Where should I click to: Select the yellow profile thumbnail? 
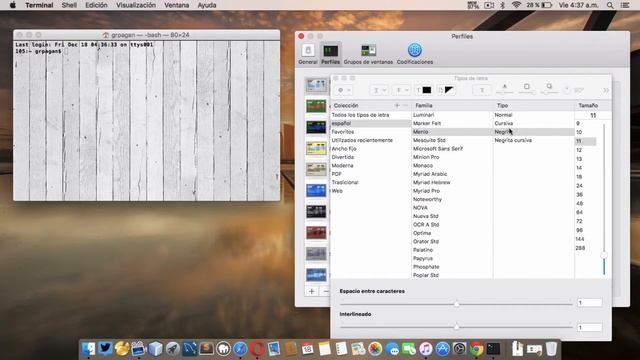pyautogui.click(x=316, y=148)
